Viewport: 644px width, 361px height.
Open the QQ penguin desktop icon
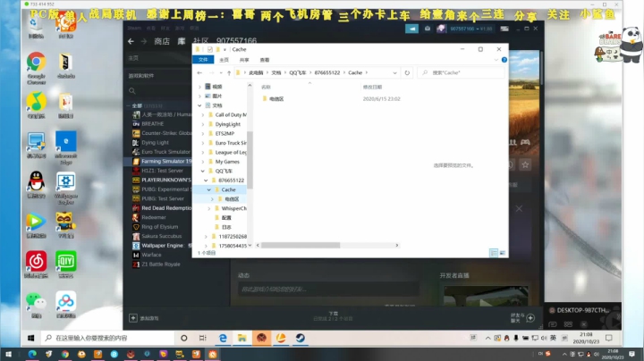point(36,181)
